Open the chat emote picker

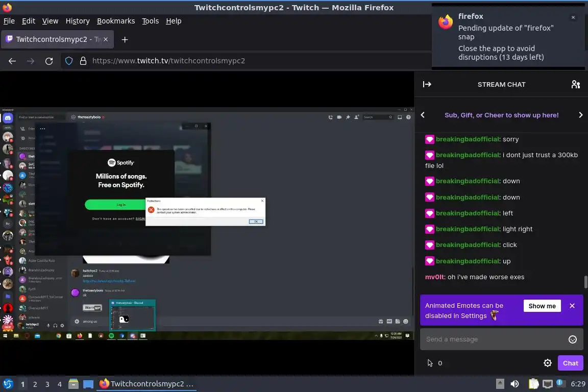[573, 339]
